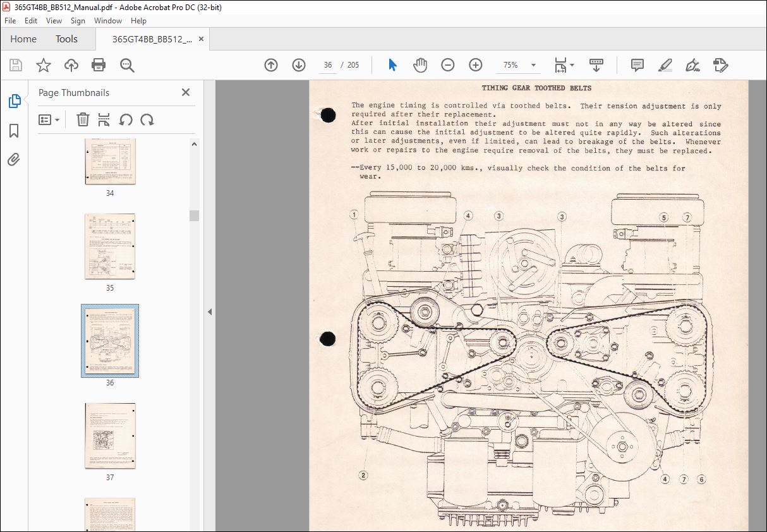
Task: Toggle the Attachments paperclip panel
Action: pyautogui.click(x=14, y=160)
